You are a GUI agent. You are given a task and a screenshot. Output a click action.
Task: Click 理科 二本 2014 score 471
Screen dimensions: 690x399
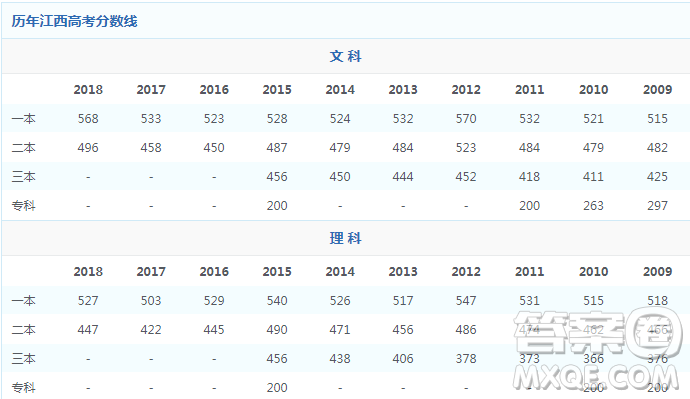340,329
